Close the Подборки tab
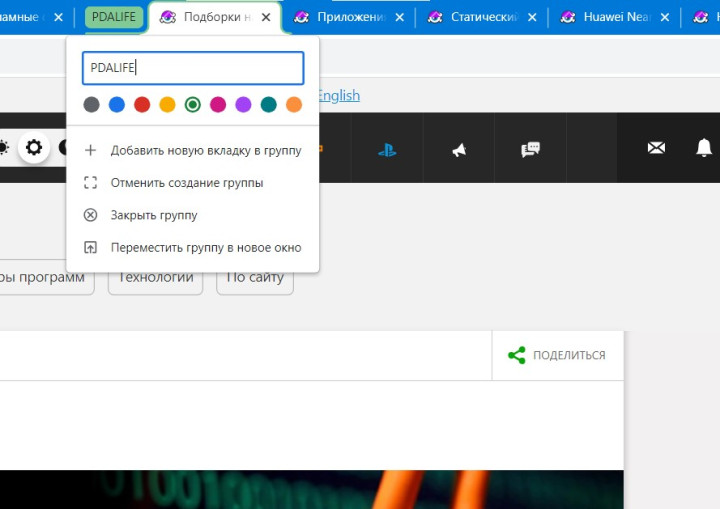 tap(266, 18)
